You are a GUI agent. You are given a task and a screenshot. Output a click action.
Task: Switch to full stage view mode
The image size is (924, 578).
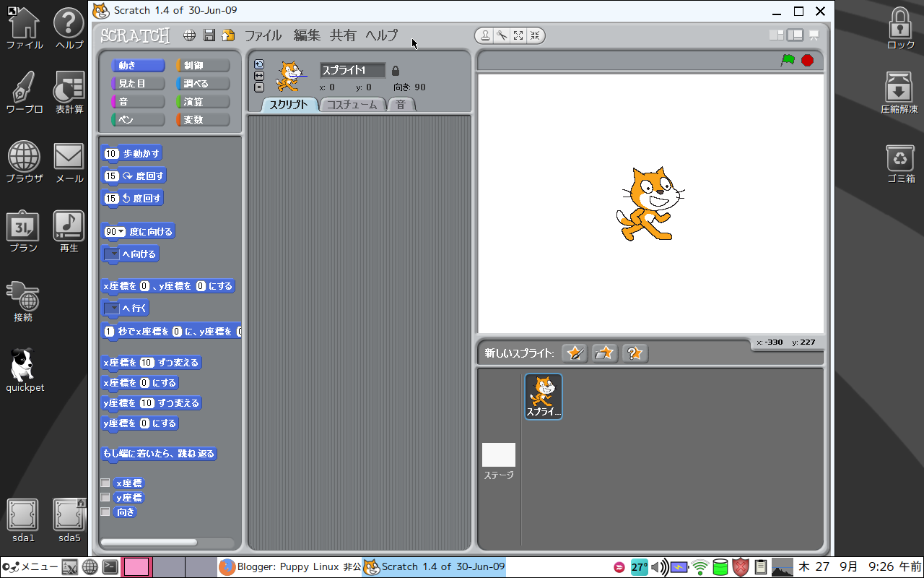(x=796, y=35)
